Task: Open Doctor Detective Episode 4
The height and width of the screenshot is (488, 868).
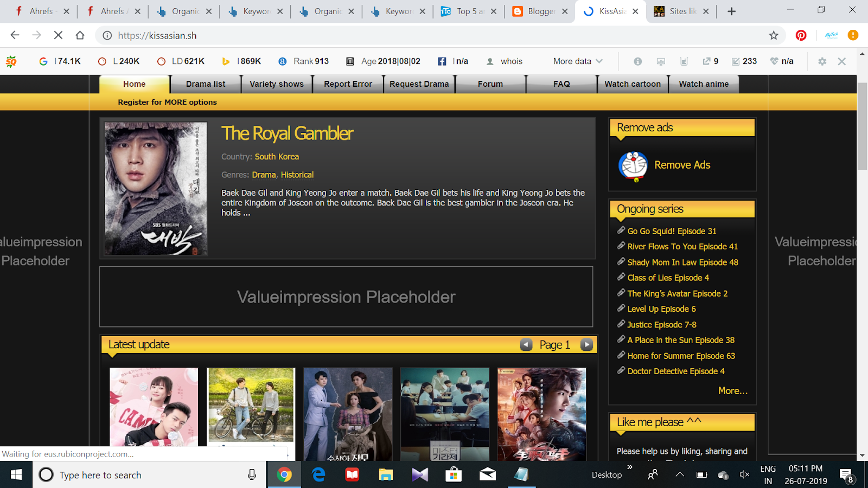Action: coord(676,371)
